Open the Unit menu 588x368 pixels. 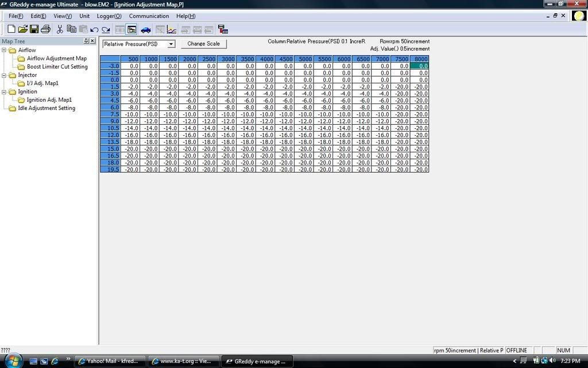pos(84,16)
